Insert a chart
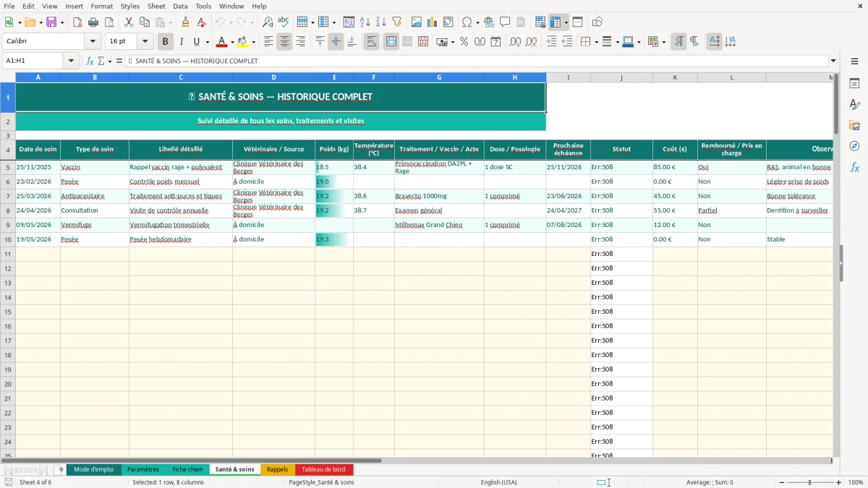 [x=433, y=22]
